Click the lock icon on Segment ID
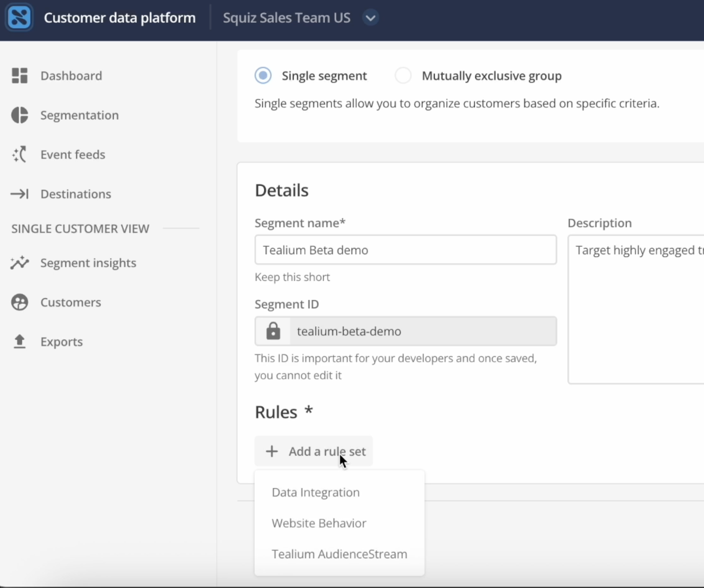This screenshot has height=588, width=704. 273,331
